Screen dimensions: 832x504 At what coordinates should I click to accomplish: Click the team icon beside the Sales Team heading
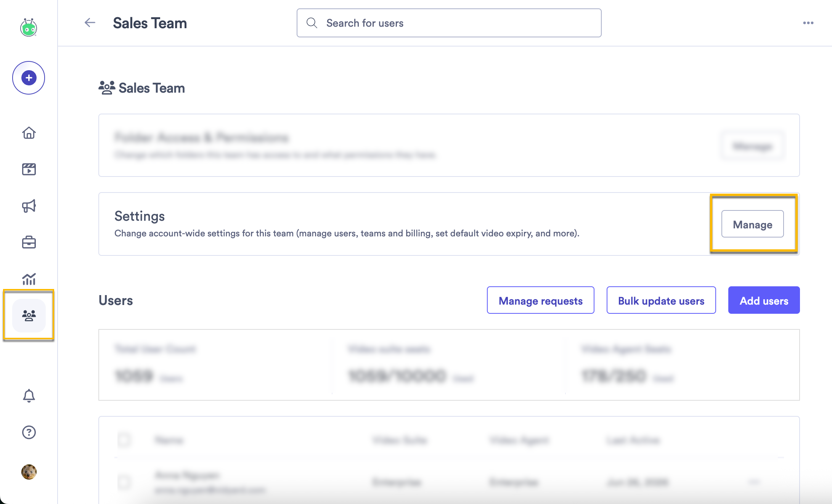[107, 88]
